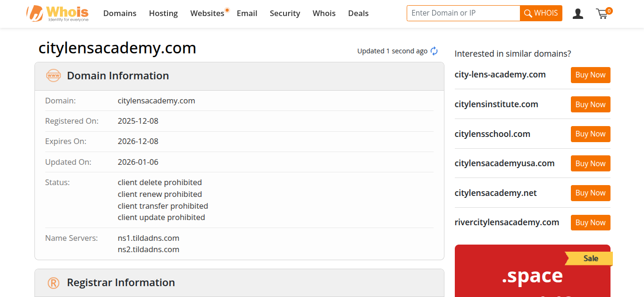This screenshot has height=297, width=644.
Task: Open the Security menu
Action: [x=285, y=13]
